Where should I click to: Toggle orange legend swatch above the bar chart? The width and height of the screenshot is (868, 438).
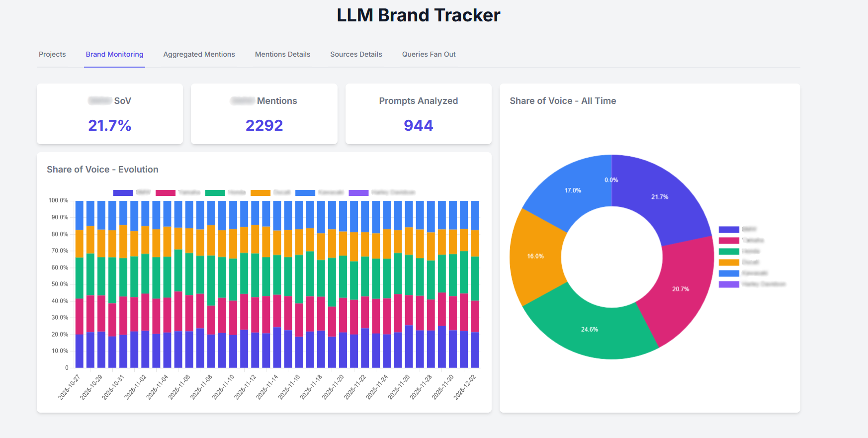pos(260,193)
